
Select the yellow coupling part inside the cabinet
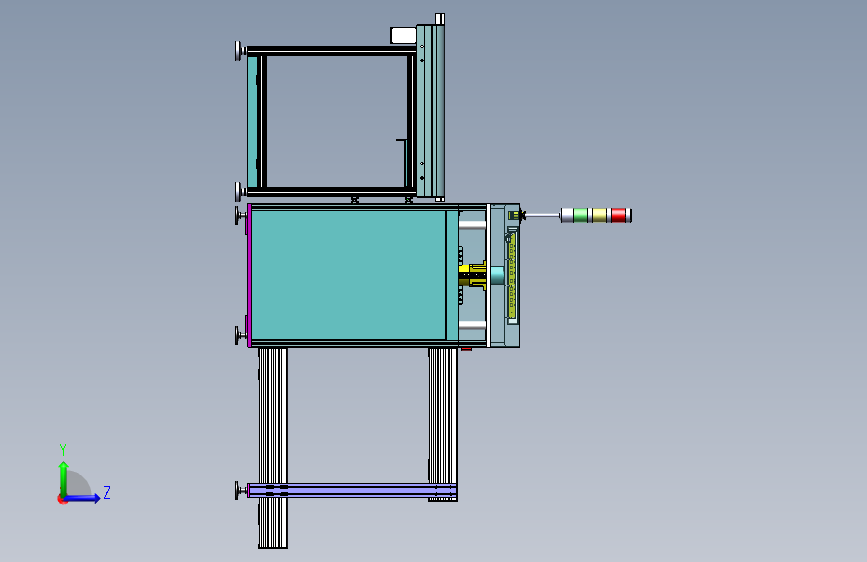(x=472, y=275)
